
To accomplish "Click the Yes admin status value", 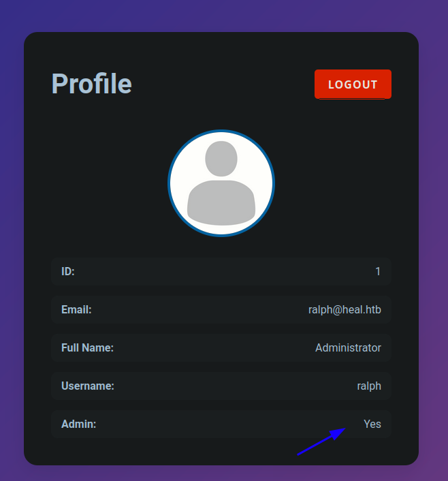I will pyautogui.click(x=372, y=424).
